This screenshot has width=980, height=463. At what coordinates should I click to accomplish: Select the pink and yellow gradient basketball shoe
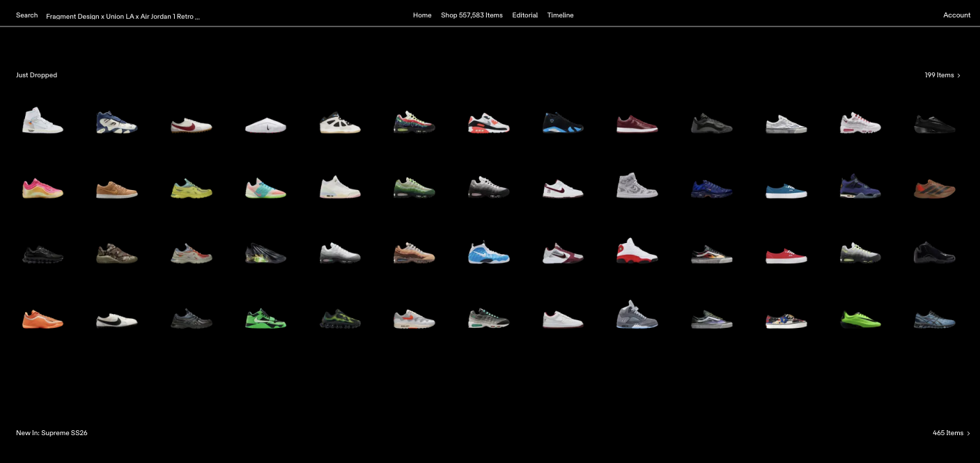pos(42,188)
